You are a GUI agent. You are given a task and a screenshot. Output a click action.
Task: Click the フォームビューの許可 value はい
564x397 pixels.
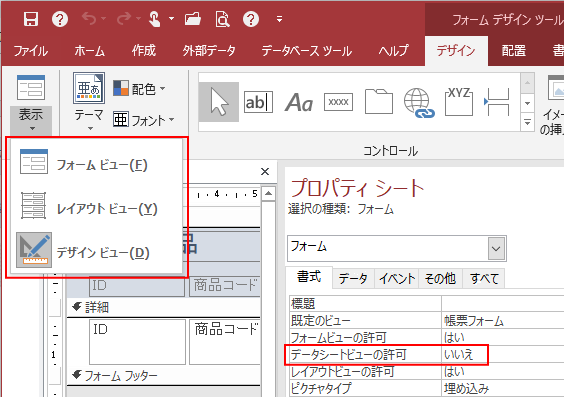(503, 337)
